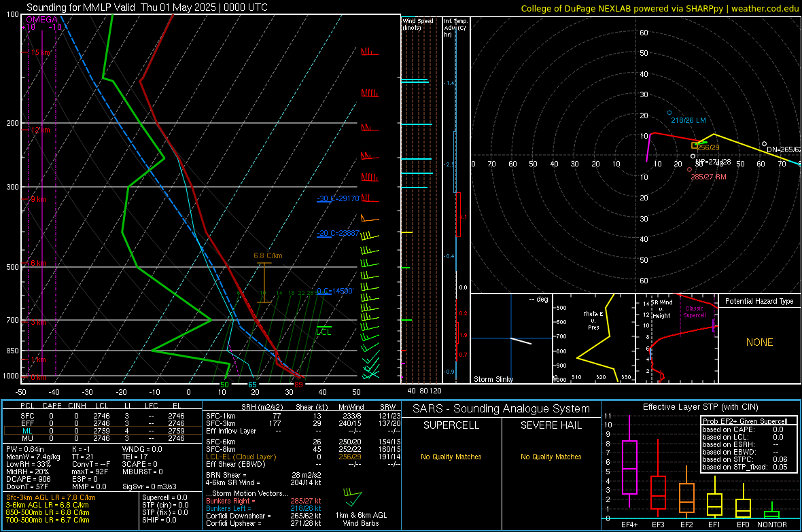Select the highlighted ML parcel row
This screenshot has width=802, height=532.
pos(103,431)
